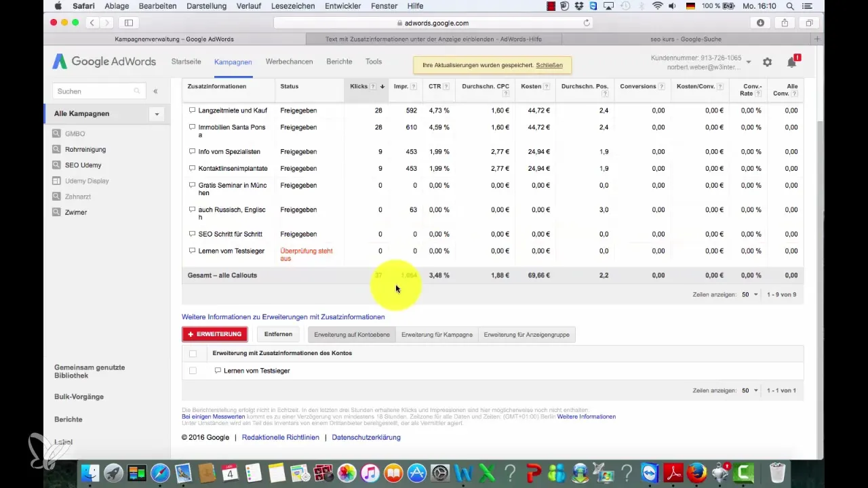
Task: Tick the select-all checkbox in the account extensions header
Action: pos(193,353)
